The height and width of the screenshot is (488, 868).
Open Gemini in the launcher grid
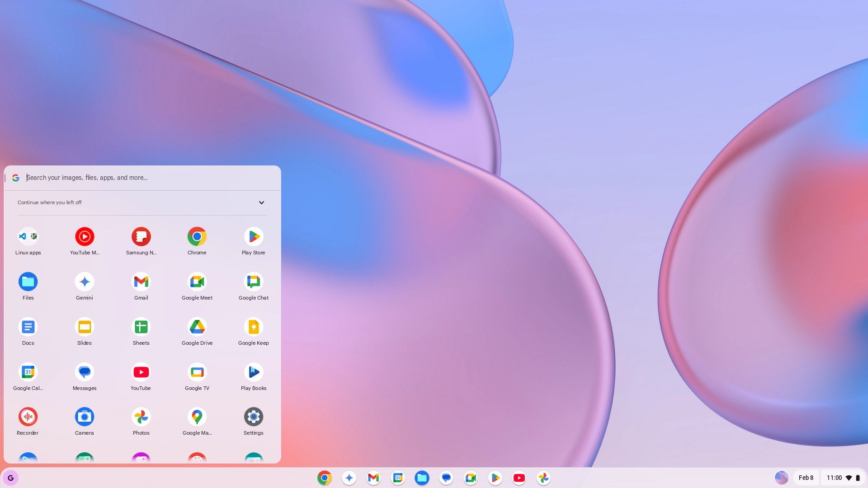85,282
